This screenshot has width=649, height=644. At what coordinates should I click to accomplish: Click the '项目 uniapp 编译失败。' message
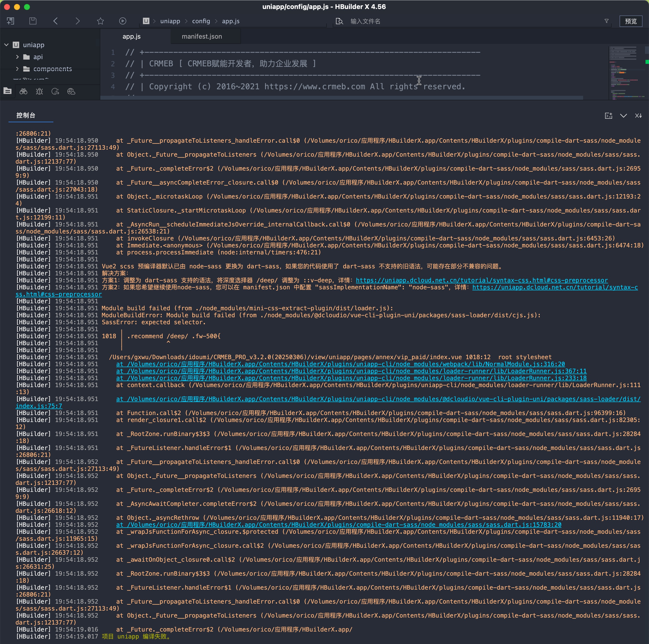click(x=136, y=636)
